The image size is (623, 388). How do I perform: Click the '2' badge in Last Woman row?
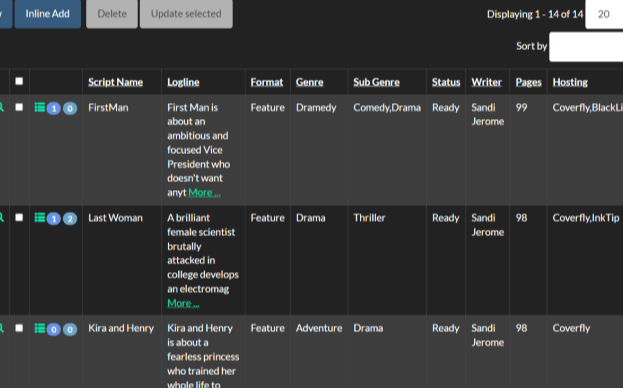coord(70,218)
